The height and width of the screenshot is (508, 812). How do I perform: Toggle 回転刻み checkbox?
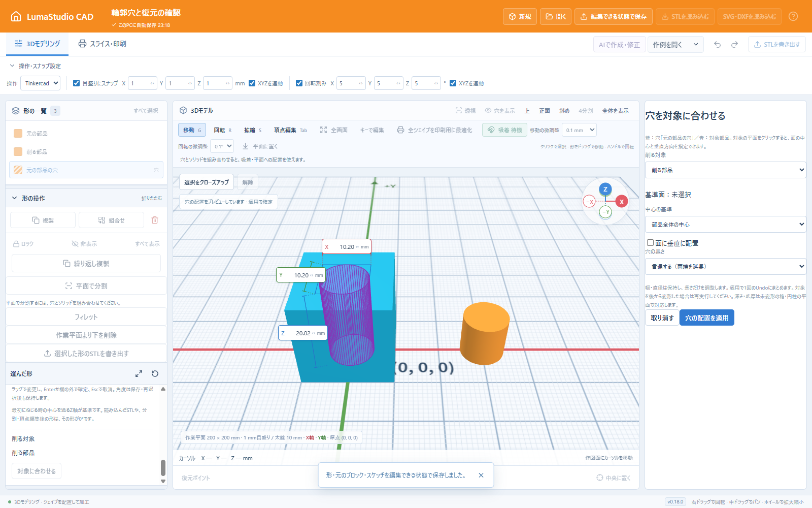299,83
